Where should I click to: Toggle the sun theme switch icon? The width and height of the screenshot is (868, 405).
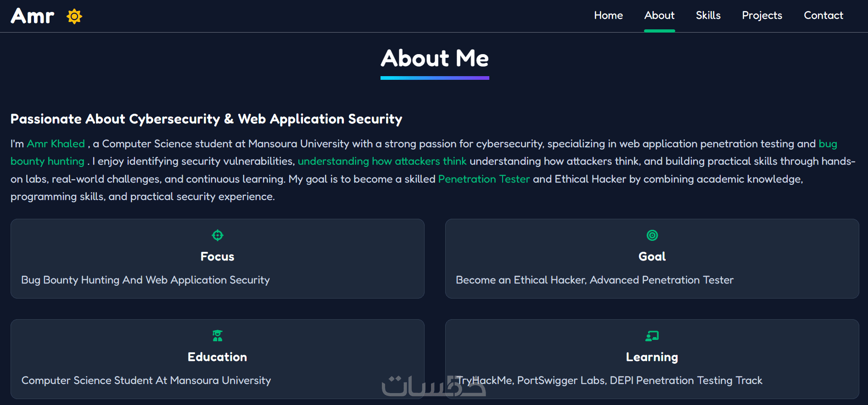pyautogui.click(x=74, y=17)
